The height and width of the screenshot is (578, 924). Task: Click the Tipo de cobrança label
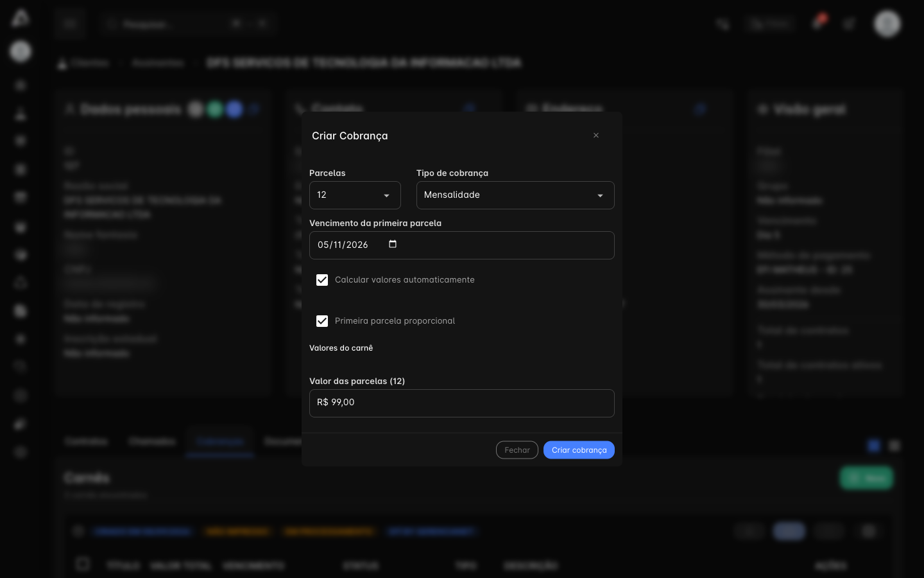coord(452,173)
